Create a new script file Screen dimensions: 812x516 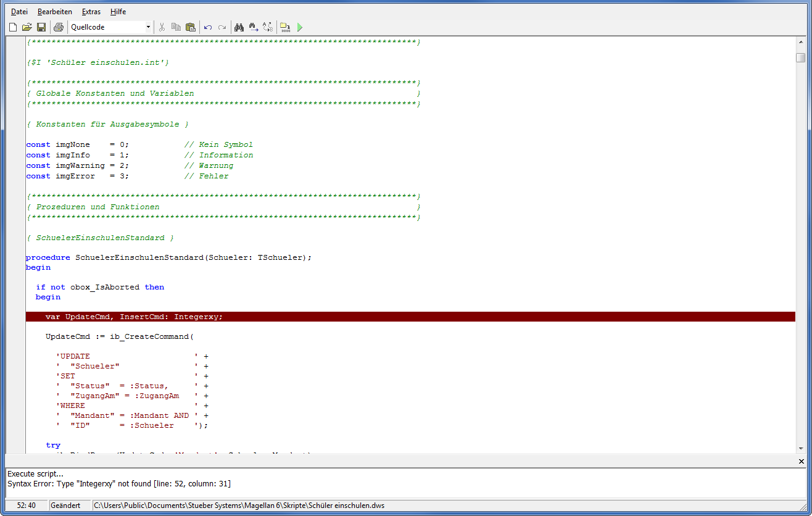[13, 27]
